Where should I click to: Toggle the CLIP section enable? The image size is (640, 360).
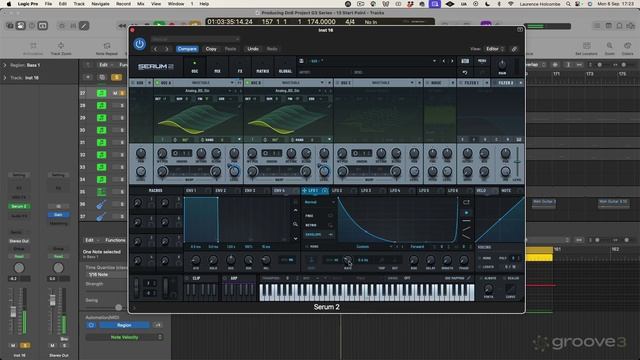click(x=188, y=278)
